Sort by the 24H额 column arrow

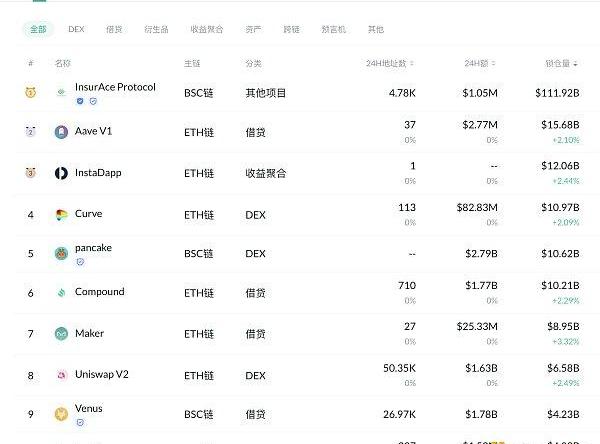[493, 64]
